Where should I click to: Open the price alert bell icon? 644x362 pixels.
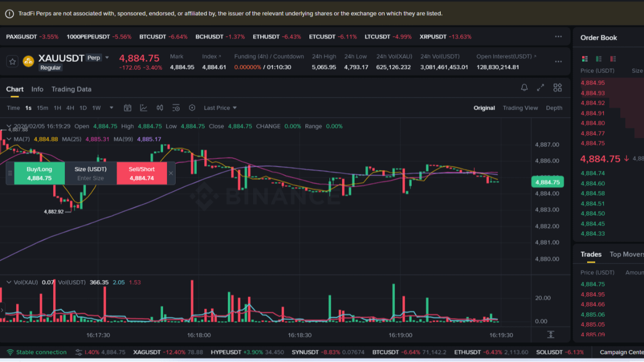coord(524,87)
